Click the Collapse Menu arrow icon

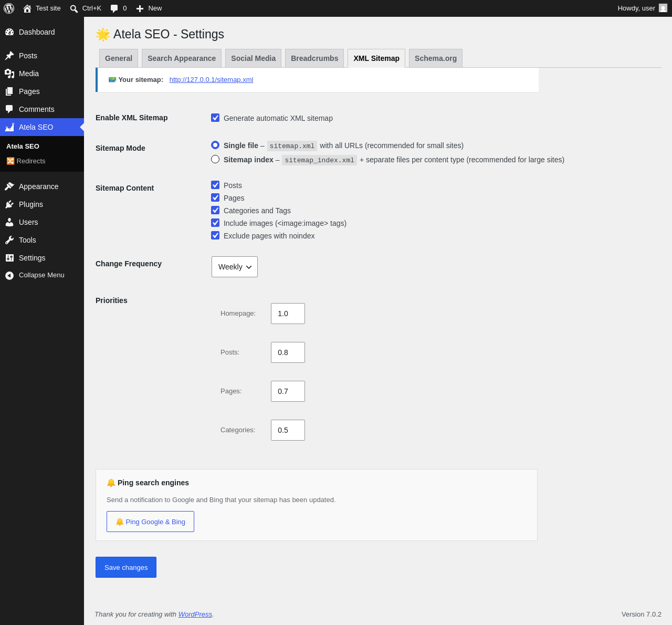coord(9,275)
